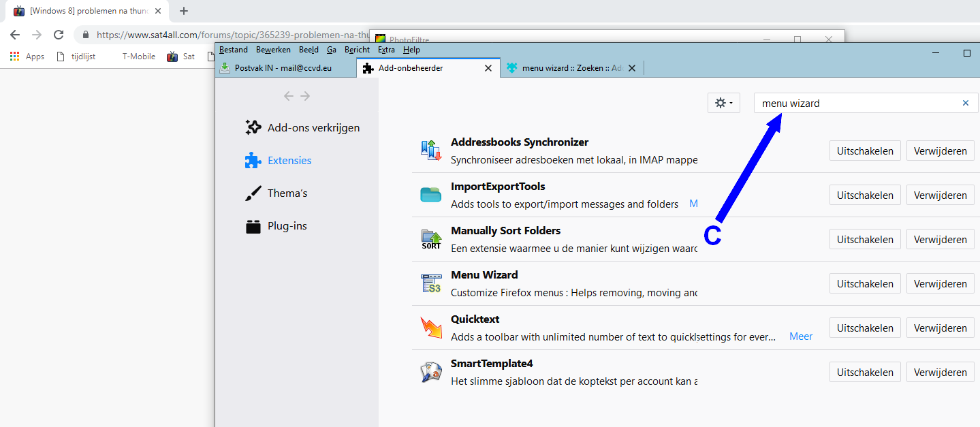Select Thema's in the sidebar
Image resolution: width=980 pixels, height=427 pixels.
point(287,193)
